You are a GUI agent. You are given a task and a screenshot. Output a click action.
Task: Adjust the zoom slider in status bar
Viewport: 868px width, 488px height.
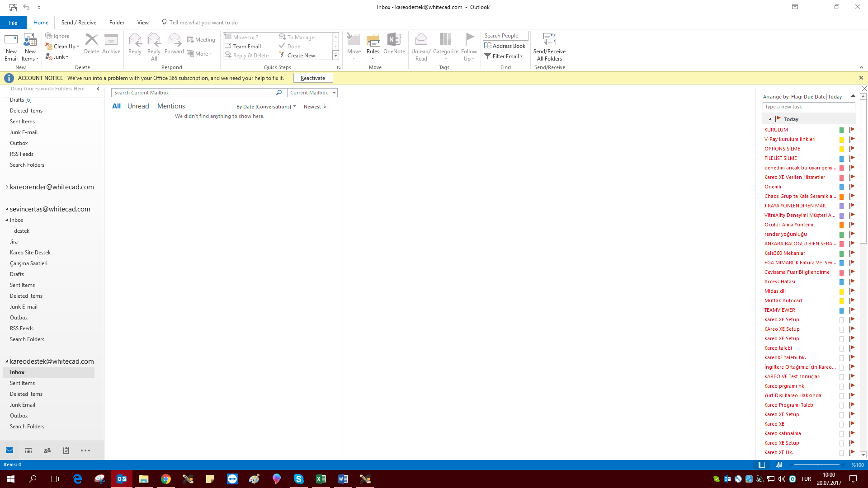817,465
